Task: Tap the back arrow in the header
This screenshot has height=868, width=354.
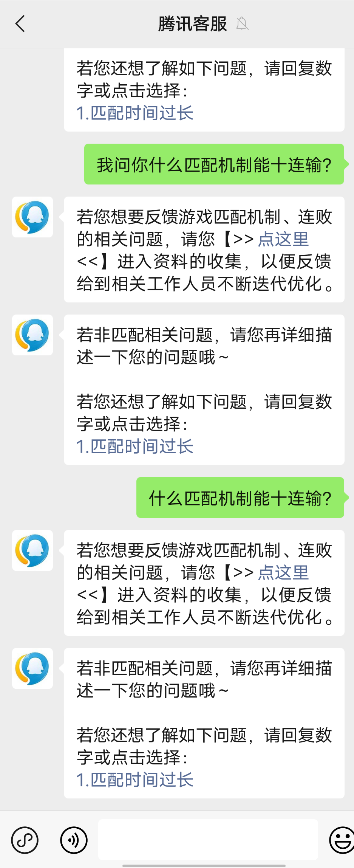Action: [20, 24]
